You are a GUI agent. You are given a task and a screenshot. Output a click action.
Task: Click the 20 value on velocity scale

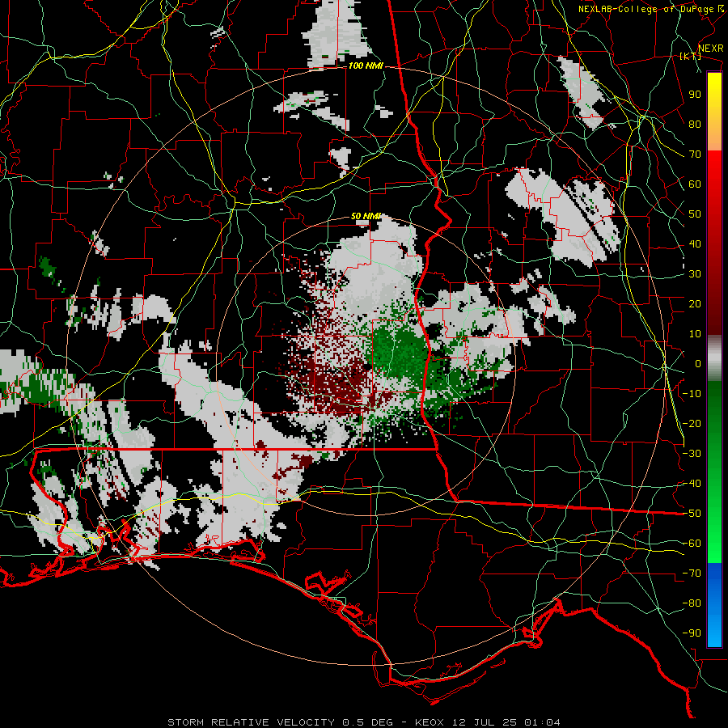click(x=695, y=304)
